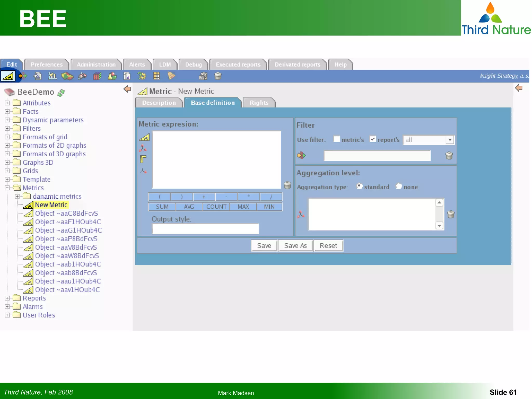Open the 'all' filter dropdown

pyautogui.click(x=450, y=140)
